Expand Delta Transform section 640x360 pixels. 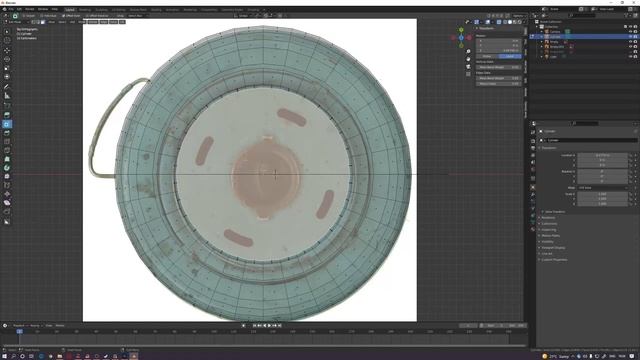[555, 212]
